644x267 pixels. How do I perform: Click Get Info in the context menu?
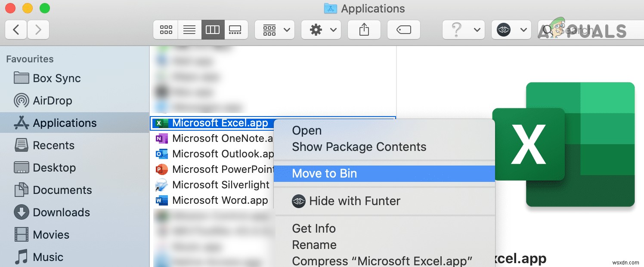pyautogui.click(x=313, y=228)
